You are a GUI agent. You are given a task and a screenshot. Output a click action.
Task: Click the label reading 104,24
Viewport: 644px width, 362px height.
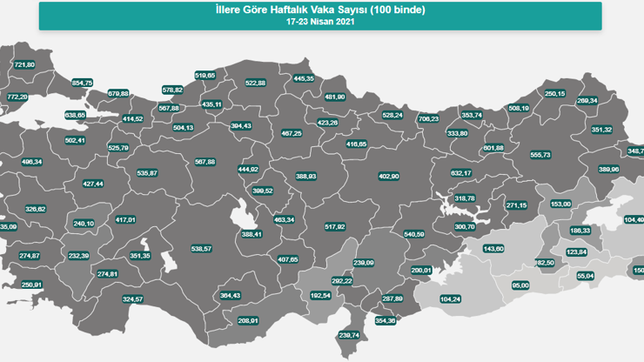click(x=450, y=299)
